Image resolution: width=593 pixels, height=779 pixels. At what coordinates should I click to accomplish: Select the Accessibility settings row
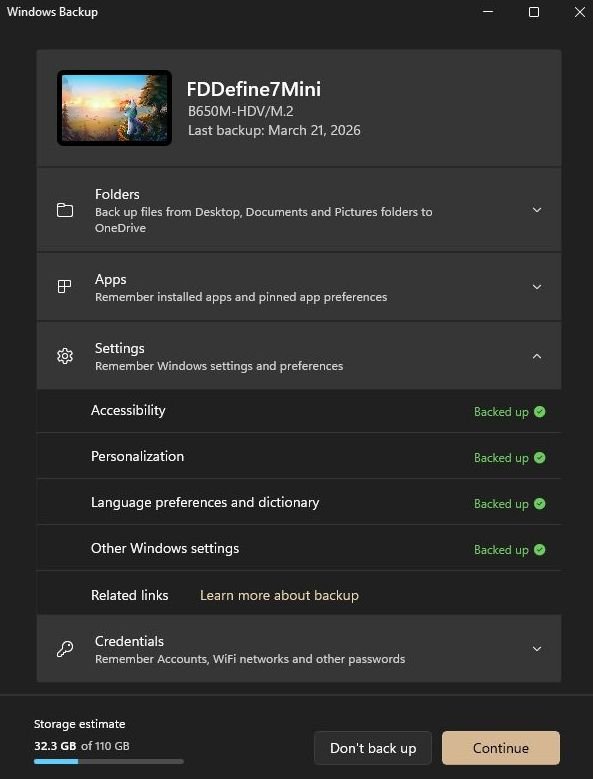(x=299, y=411)
